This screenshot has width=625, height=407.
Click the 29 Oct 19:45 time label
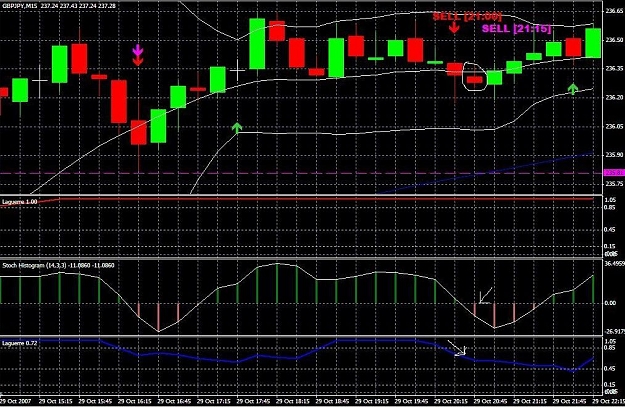(x=411, y=401)
